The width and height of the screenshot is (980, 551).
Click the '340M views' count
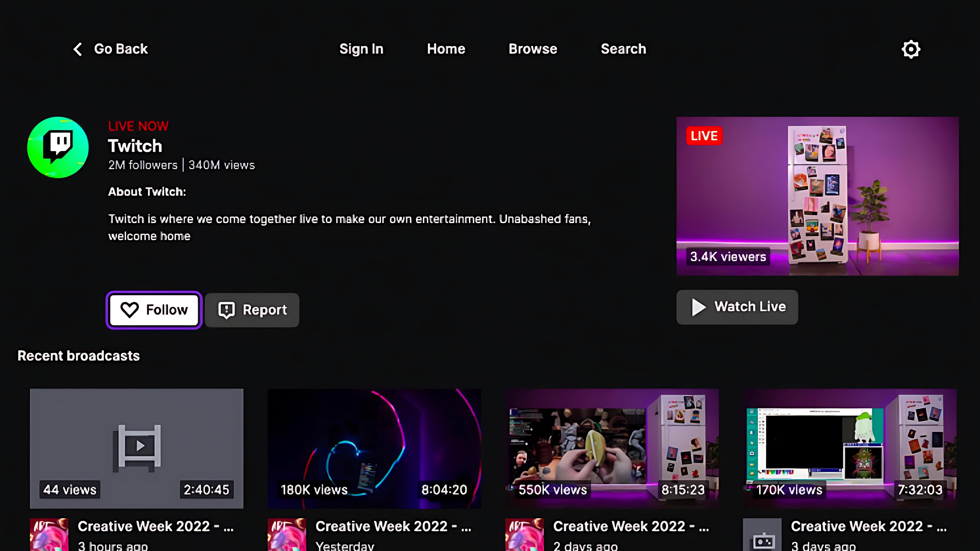221,165
